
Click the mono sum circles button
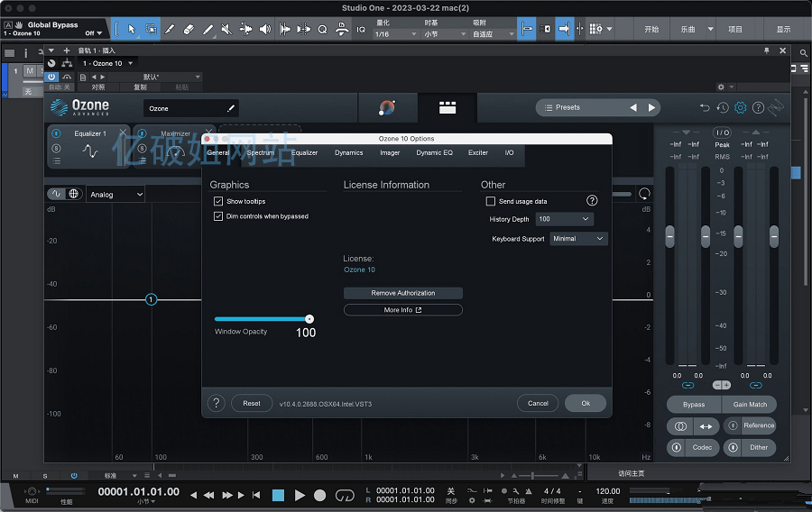(x=680, y=426)
